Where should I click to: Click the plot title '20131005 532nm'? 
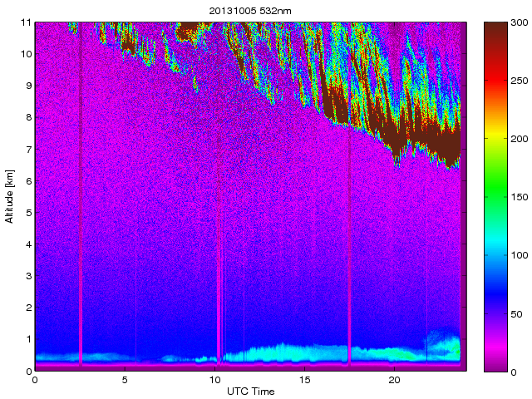pyautogui.click(x=249, y=9)
